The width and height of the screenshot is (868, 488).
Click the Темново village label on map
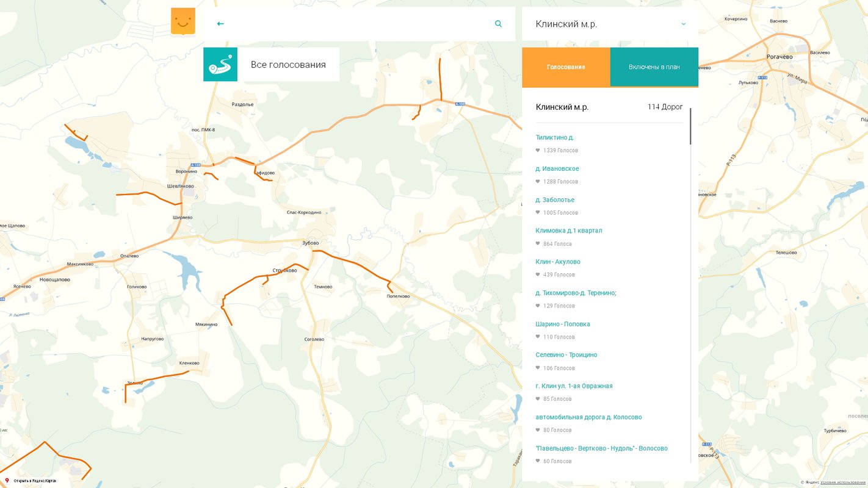(x=323, y=287)
